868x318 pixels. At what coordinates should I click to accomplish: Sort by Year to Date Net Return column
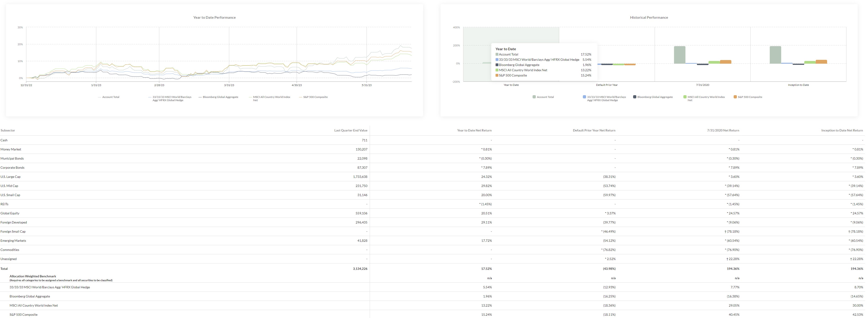[x=474, y=130]
